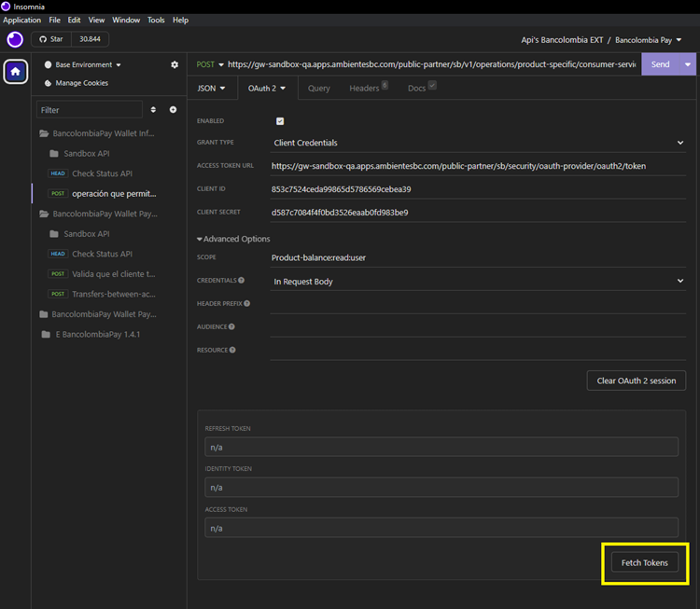Click the Audience input field
Image resolution: width=700 pixels, height=609 pixels.
[x=478, y=327]
